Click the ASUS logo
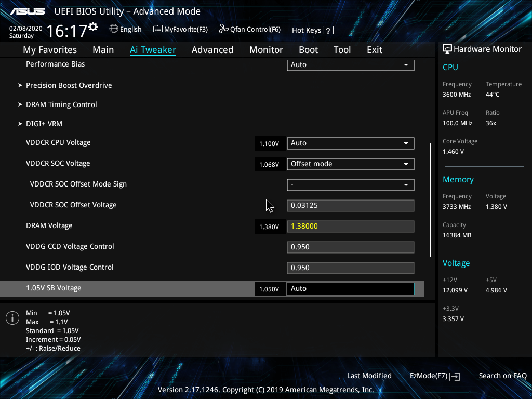 [27, 11]
